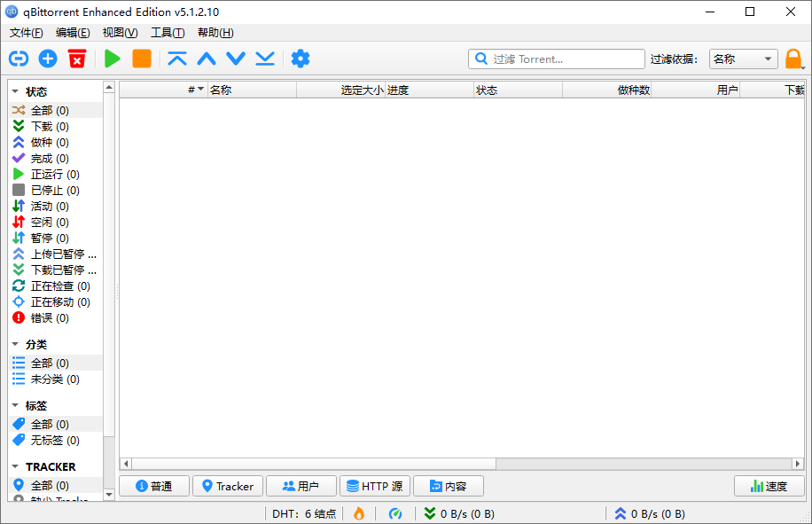Click the 速度 button at bottom right
Viewport: 812px width, 524px height.
[769, 486]
